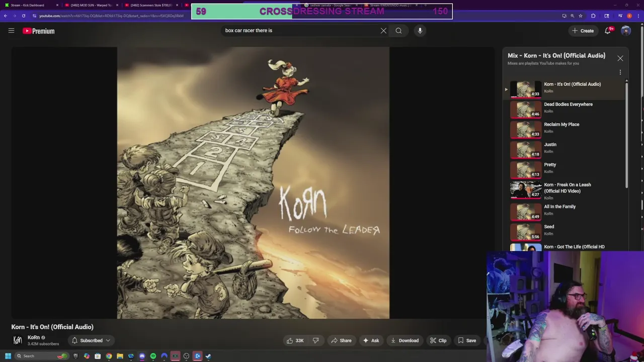Open the KoRn channel avatar
Screen dimensions: 644x362
tap(18, 340)
